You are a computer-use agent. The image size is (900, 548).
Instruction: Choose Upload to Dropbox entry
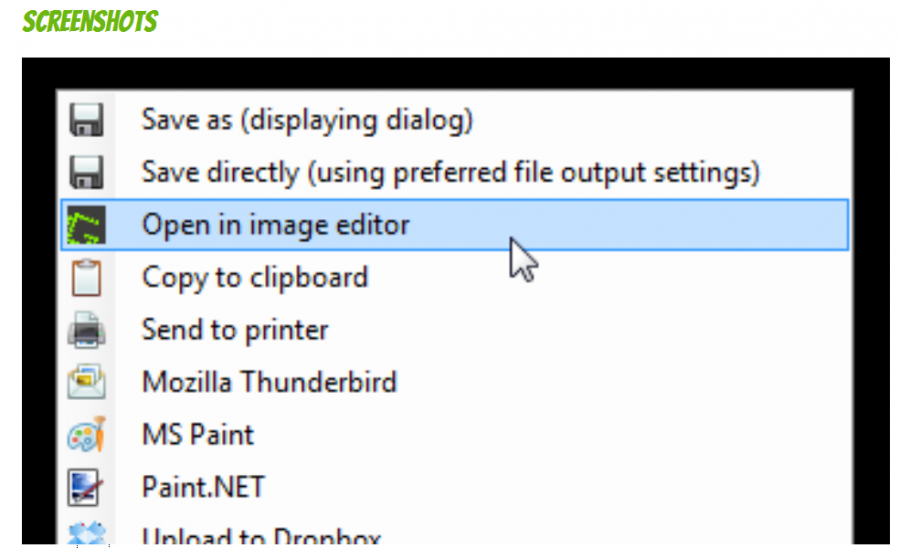coord(261,535)
